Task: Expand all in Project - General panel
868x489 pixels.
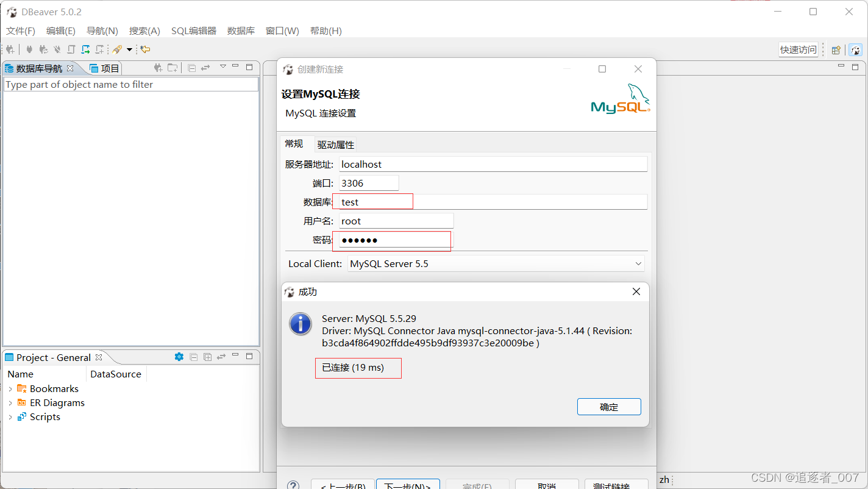Action: point(207,357)
